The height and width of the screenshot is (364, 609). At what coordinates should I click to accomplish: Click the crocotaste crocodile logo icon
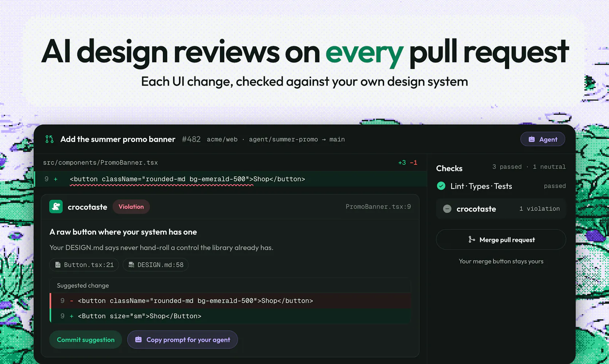(56, 207)
